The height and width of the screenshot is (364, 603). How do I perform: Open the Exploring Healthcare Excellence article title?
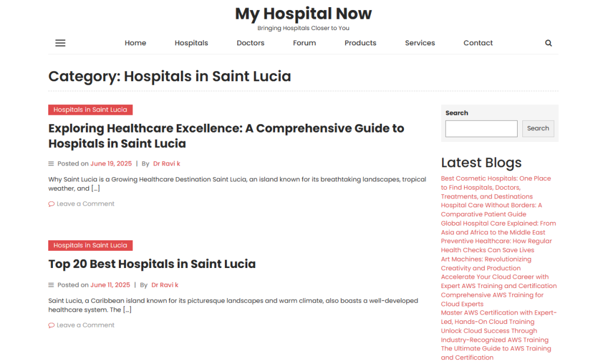tap(226, 136)
